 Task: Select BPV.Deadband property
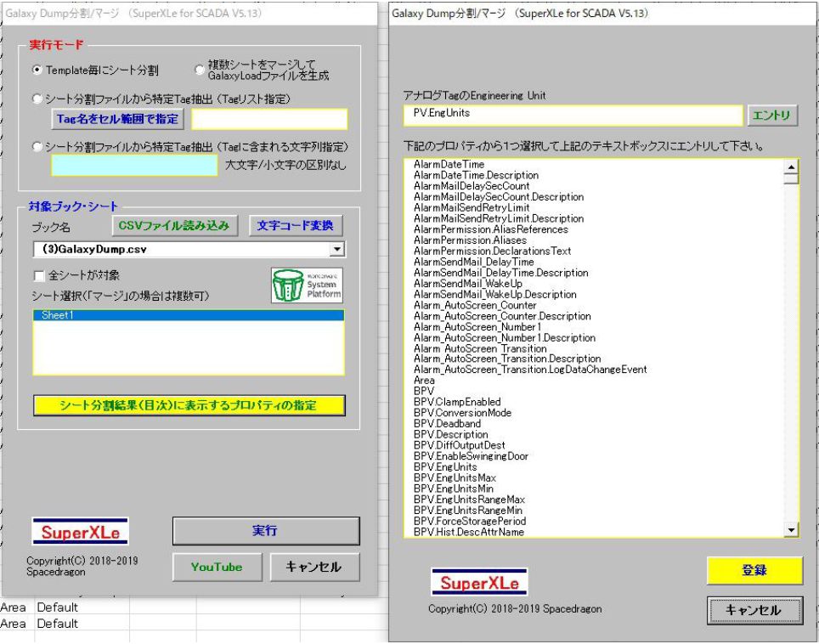[447, 424]
